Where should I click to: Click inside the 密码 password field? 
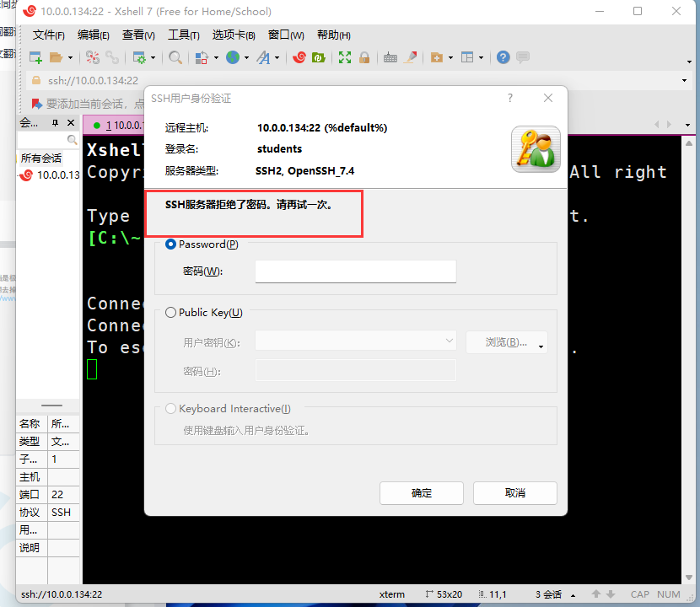pyautogui.click(x=354, y=271)
